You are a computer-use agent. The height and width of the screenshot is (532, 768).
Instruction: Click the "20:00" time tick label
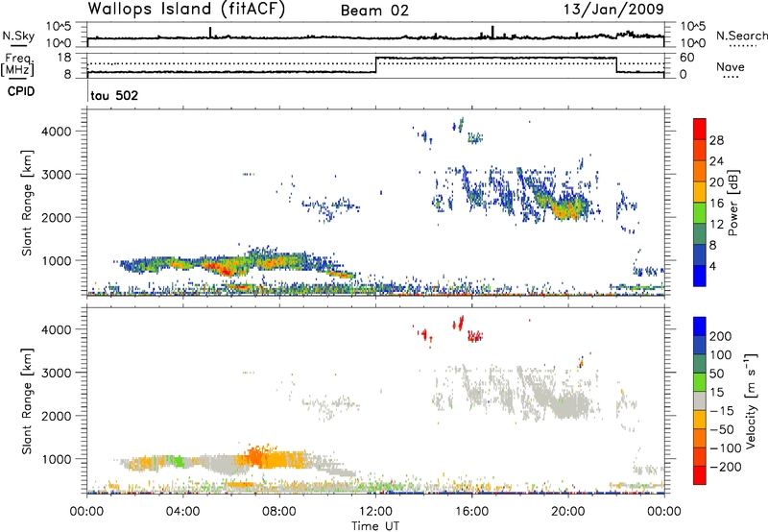point(568,512)
